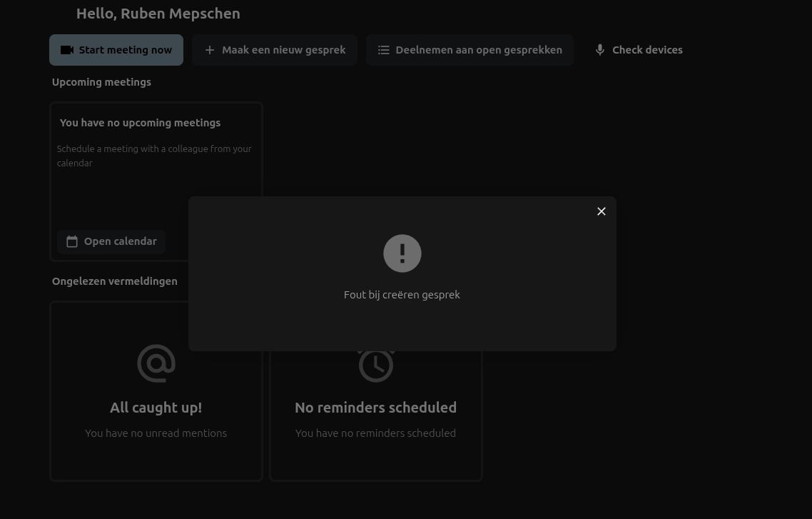Viewport: 812px width, 519px height.
Task: Click the calendar icon in Open calendar
Action: pyautogui.click(x=72, y=241)
